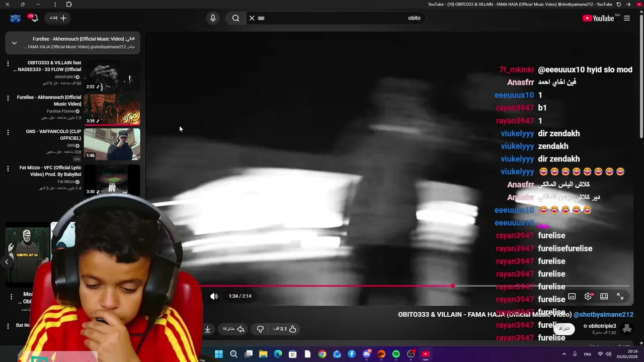This screenshot has height=362, width=644.
Task: Open the account avatar menu
Action: click(15, 18)
